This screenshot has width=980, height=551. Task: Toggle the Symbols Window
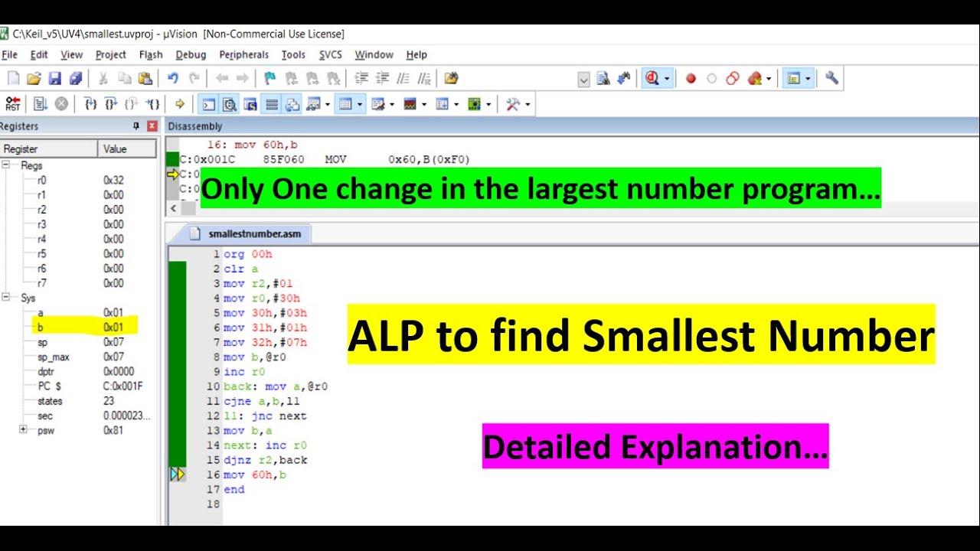pyautogui.click(x=250, y=104)
